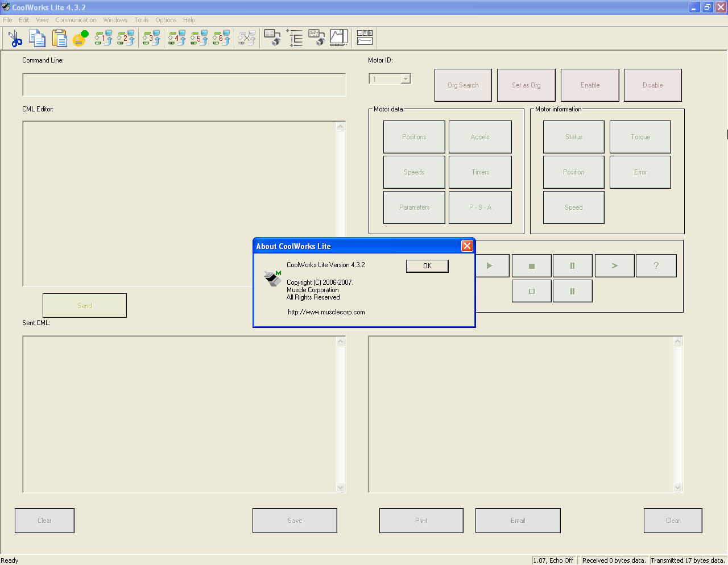The image size is (728, 565).
Task: Open the Options menu
Action: click(x=166, y=20)
